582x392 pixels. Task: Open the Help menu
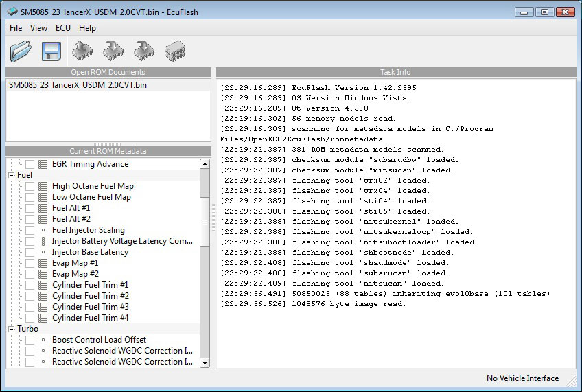87,28
